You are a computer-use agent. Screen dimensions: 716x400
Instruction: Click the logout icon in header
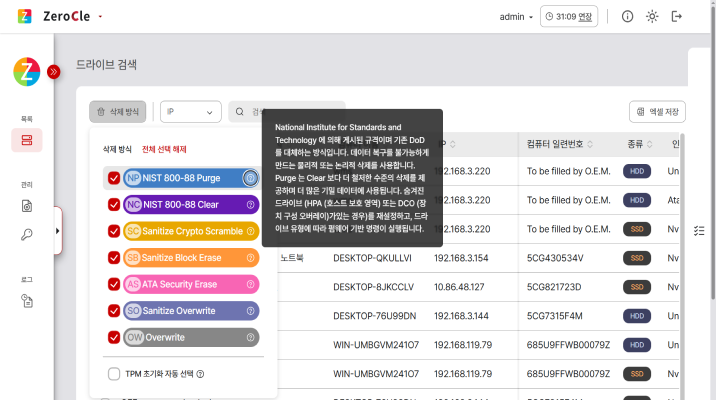coord(677,16)
